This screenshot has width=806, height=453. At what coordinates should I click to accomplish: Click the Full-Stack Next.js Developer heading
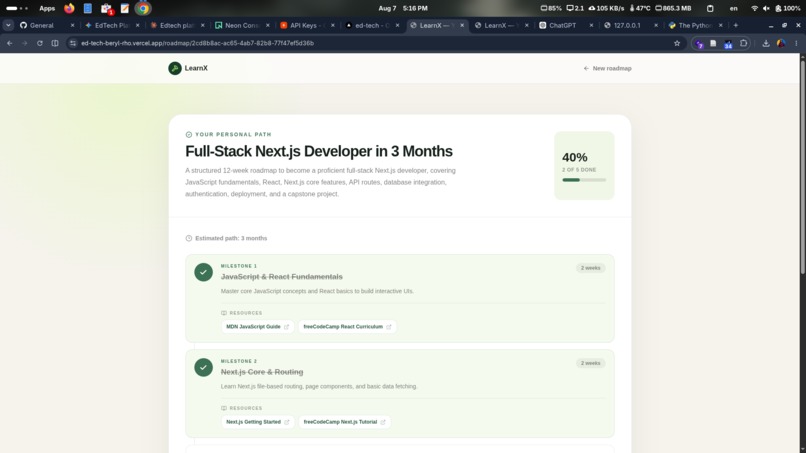[319, 151]
